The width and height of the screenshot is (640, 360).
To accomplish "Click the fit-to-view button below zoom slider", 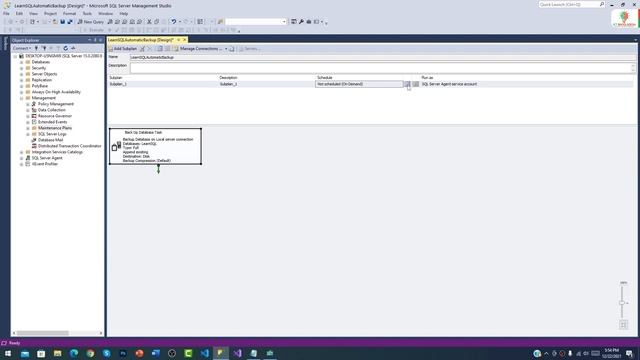I will click(x=623, y=324).
